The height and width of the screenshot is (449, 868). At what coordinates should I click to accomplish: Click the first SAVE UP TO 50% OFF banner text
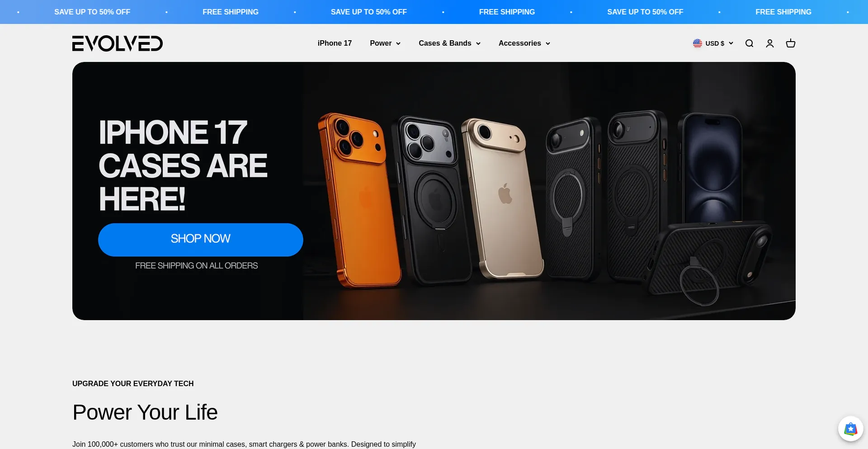click(x=92, y=12)
